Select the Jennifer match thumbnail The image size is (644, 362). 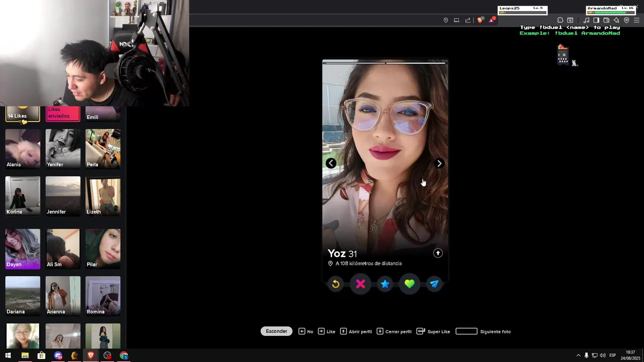[63, 196]
